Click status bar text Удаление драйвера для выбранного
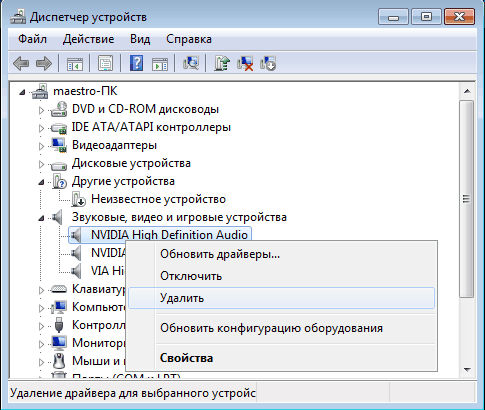485x410 pixels. (x=133, y=393)
